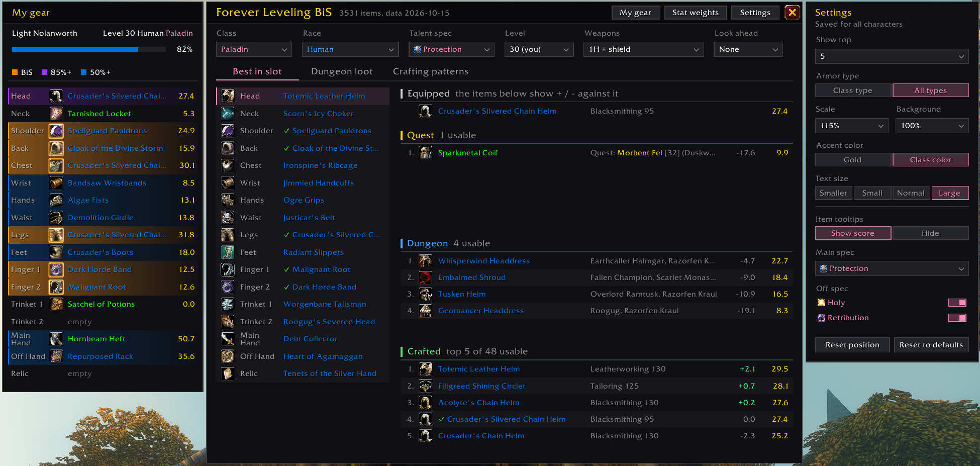The image size is (980, 466).
Task: Click the Debt Collector main hand slot icon
Action: click(x=228, y=339)
